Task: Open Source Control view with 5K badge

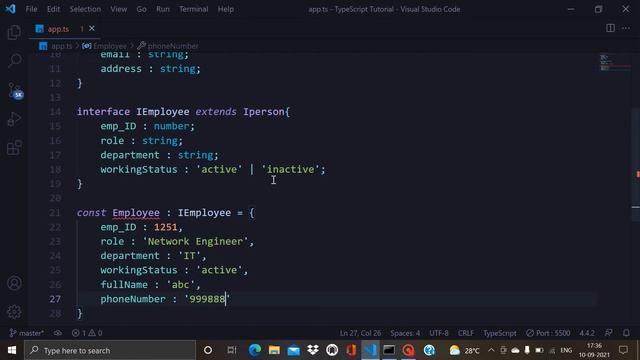Action: [15, 90]
